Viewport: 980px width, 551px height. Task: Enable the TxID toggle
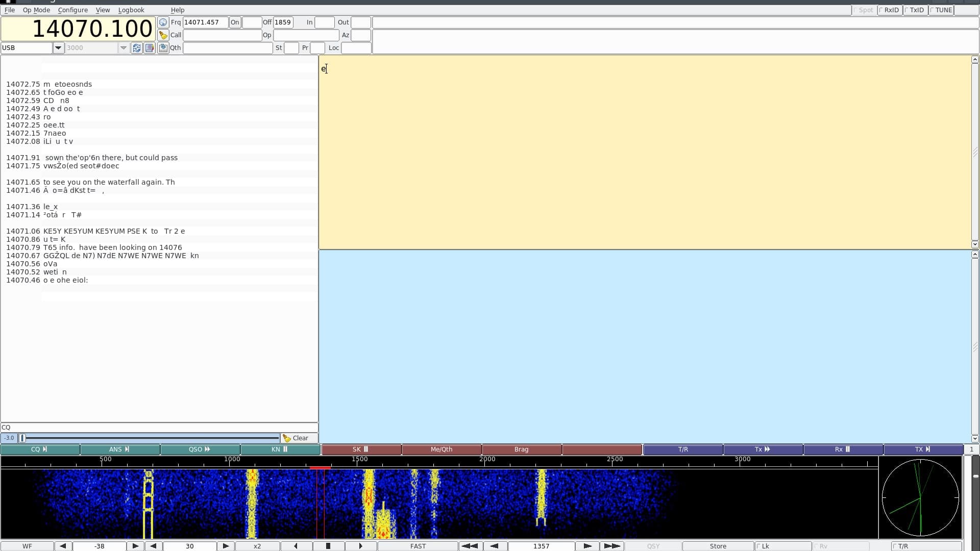pos(915,10)
